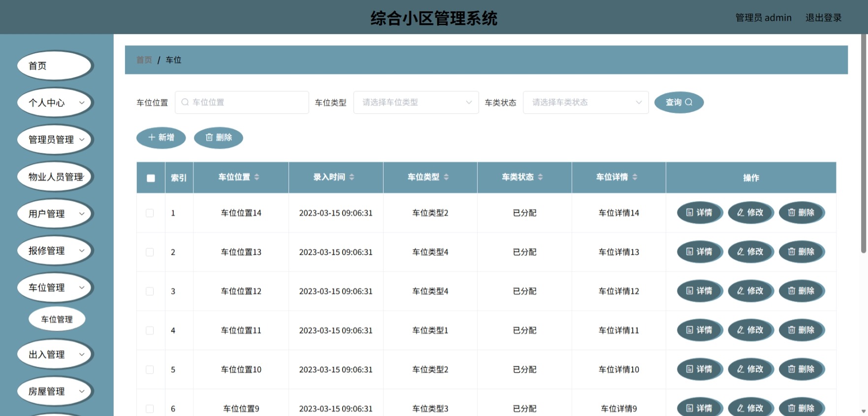The width and height of the screenshot is (868, 416).
Task: Edit 车位位置14 row via 修改
Action: click(x=750, y=212)
